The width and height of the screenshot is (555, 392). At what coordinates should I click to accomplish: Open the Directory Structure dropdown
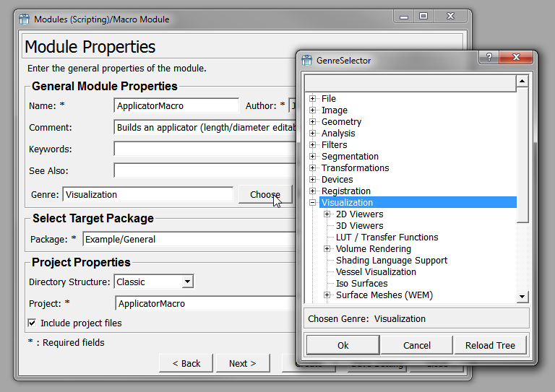pos(187,282)
